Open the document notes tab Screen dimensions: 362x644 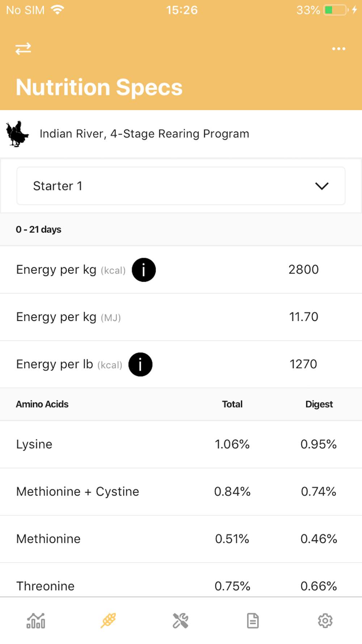(x=253, y=620)
